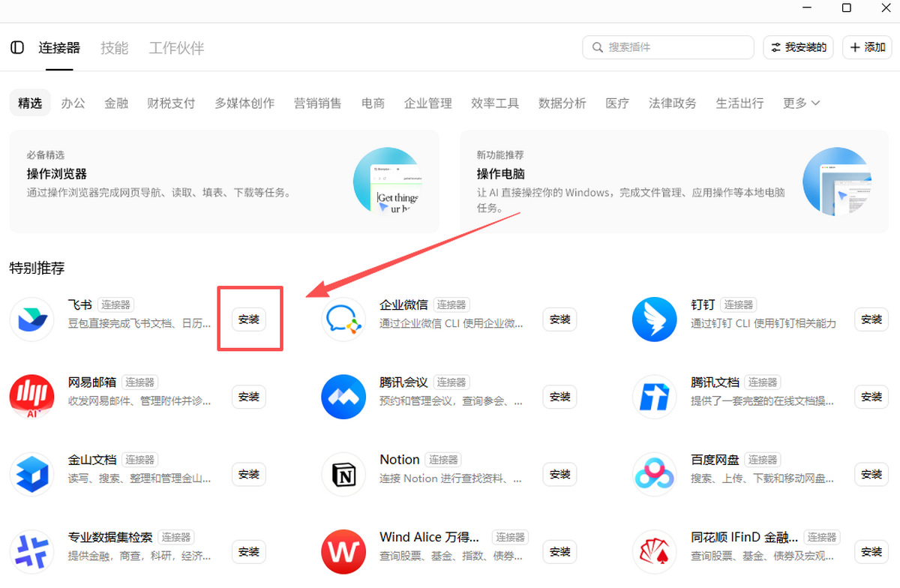Install the 飞书 connector
This screenshot has height=588, width=900.
249,319
